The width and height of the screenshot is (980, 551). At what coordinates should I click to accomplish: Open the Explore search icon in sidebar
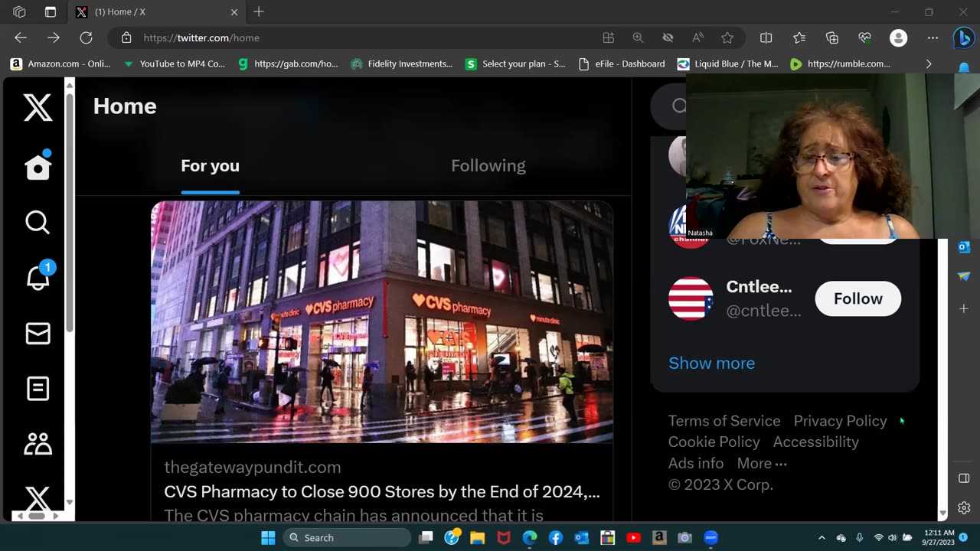click(38, 222)
